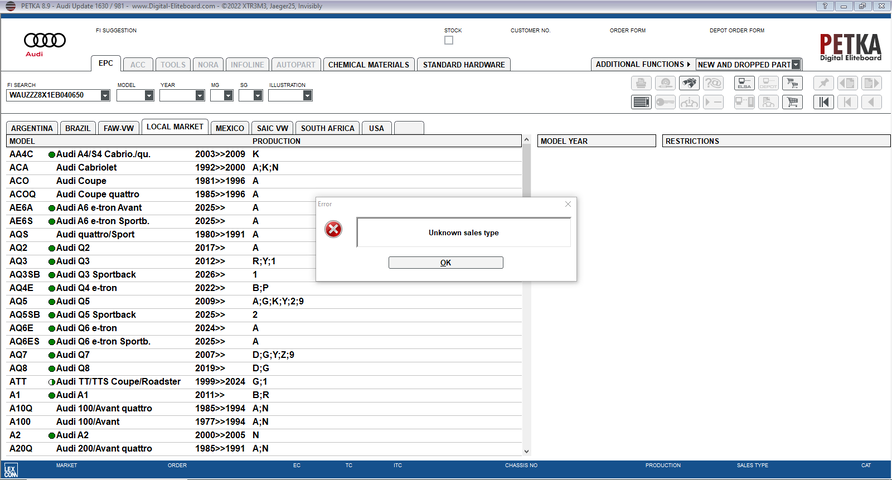Viewport: 892px width, 480px height.
Task: Tick the Stock checkbox
Action: pyautogui.click(x=449, y=41)
